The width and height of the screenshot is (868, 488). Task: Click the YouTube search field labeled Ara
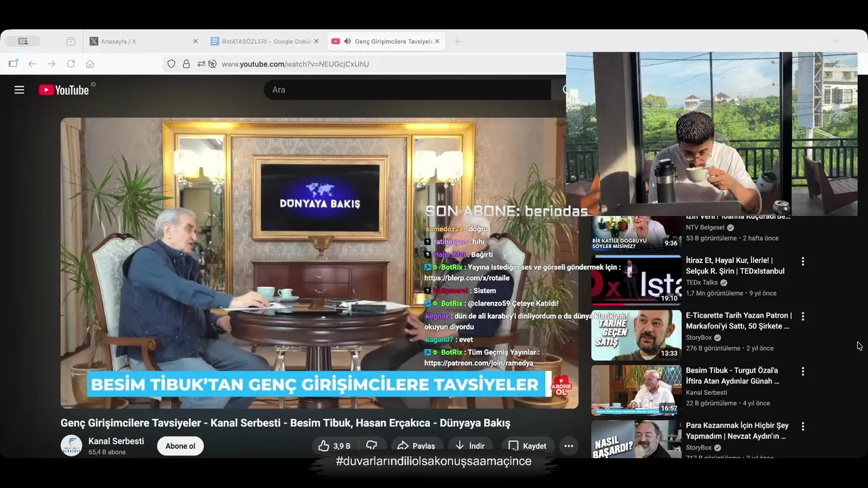[407, 89]
